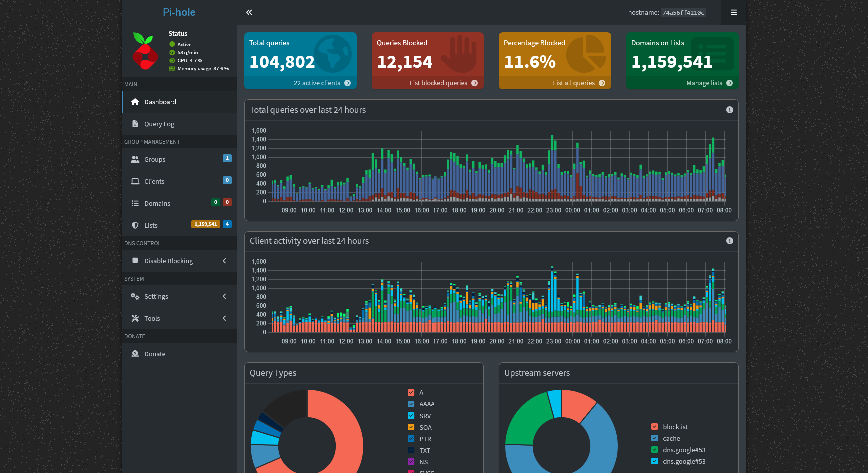Click the Pi-hole raspberry logo
Image resolution: width=868 pixels, height=473 pixels.
click(x=145, y=51)
